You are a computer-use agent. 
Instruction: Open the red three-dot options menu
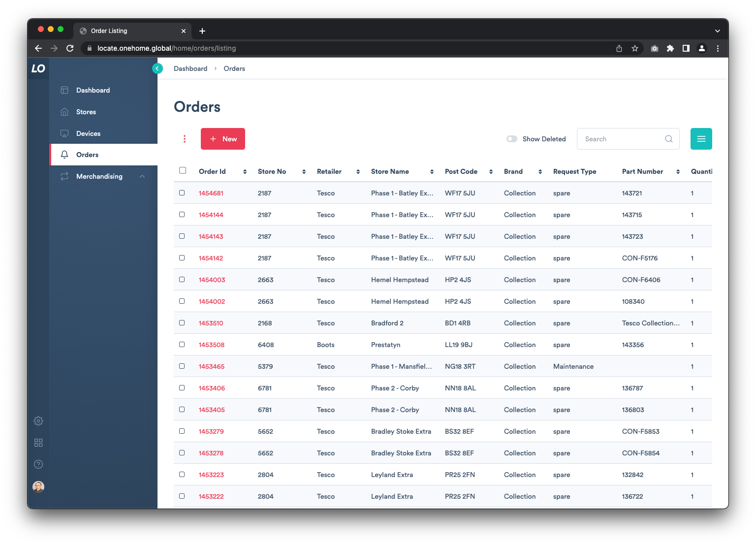tap(185, 139)
